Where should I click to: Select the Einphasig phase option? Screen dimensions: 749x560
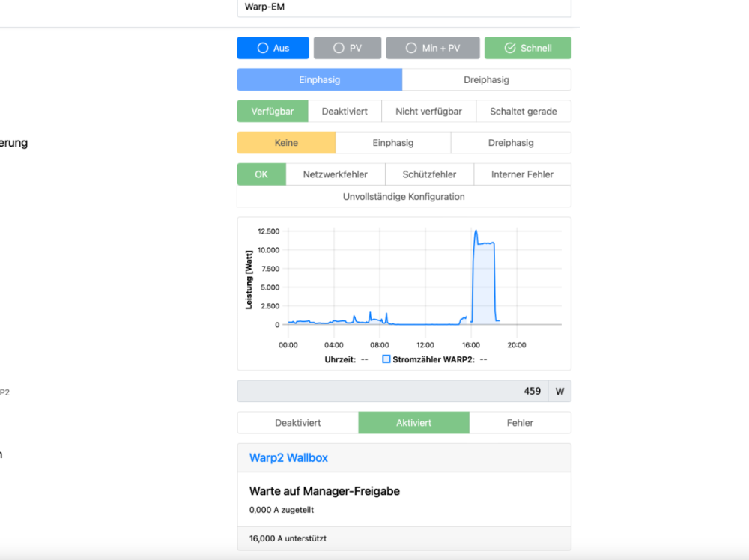320,79
